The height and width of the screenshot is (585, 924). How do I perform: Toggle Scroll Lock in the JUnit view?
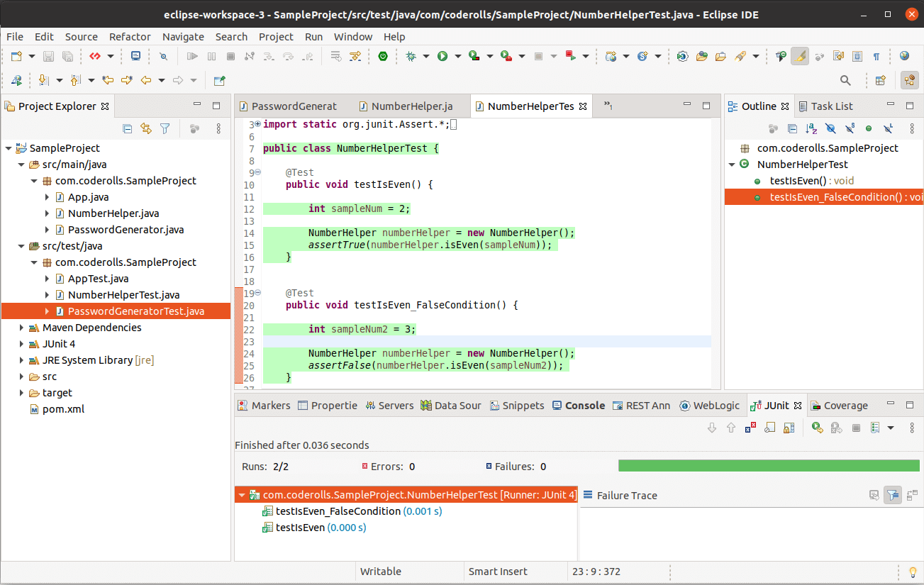(x=789, y=428)
